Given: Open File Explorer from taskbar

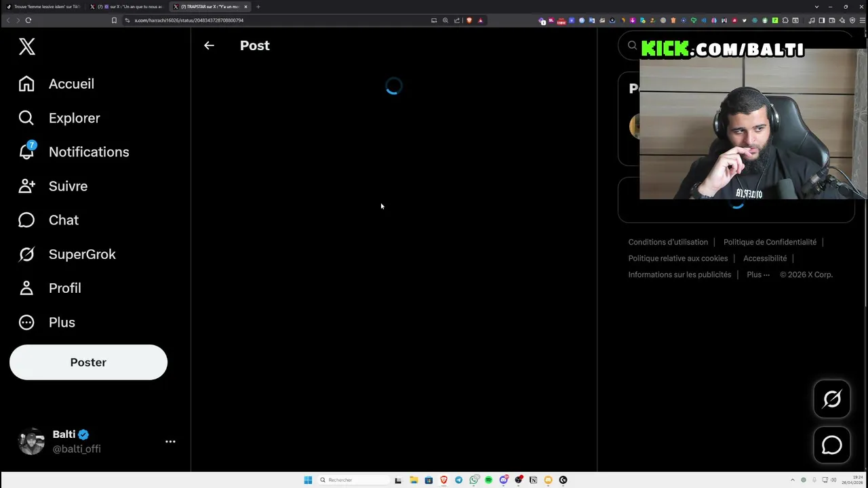Looking at the screenshot, I should click(414, 480).
